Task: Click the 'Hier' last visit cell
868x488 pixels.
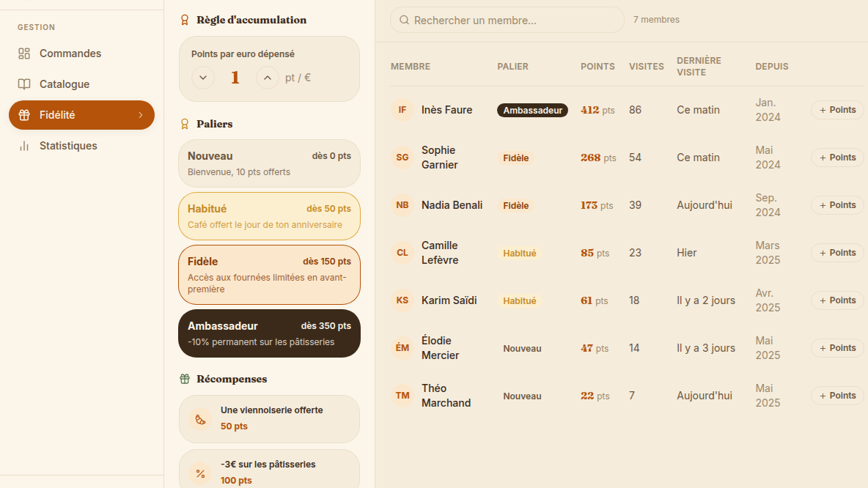Action: click(x=686, y=253)
